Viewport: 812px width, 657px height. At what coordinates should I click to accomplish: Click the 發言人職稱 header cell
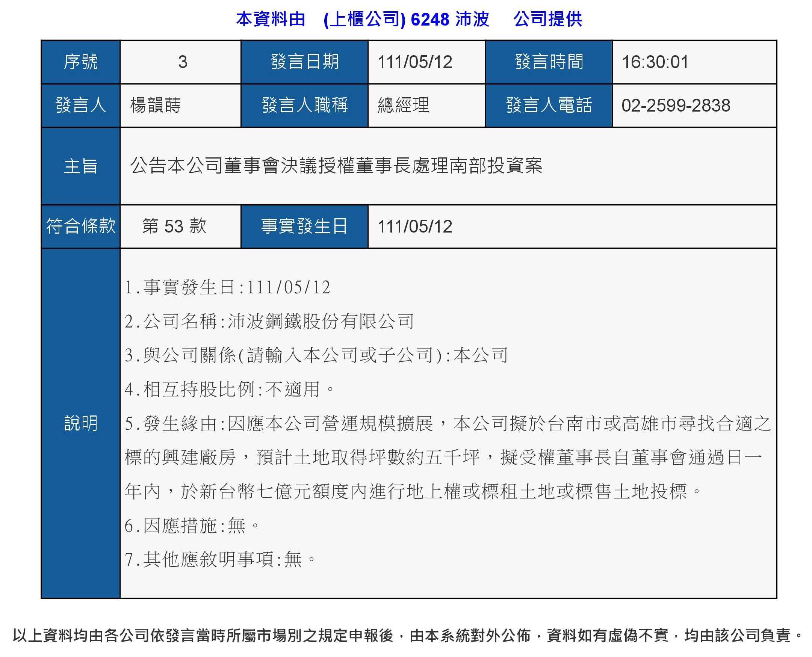click(304, 106)
